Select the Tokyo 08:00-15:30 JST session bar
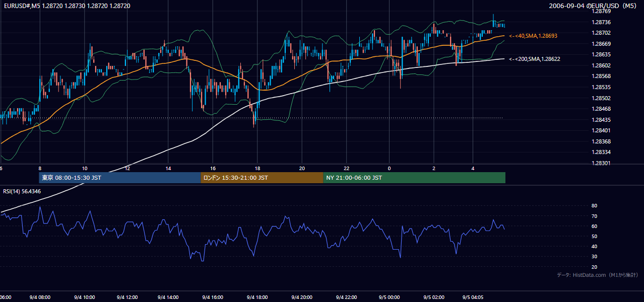644x302 pixels. pos(120,178)
